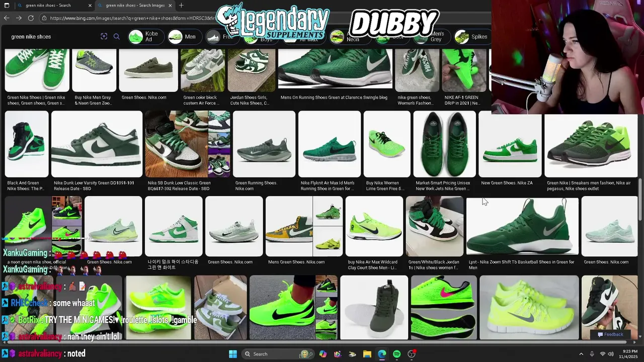View site information lock icon

(x=44, y=18)
